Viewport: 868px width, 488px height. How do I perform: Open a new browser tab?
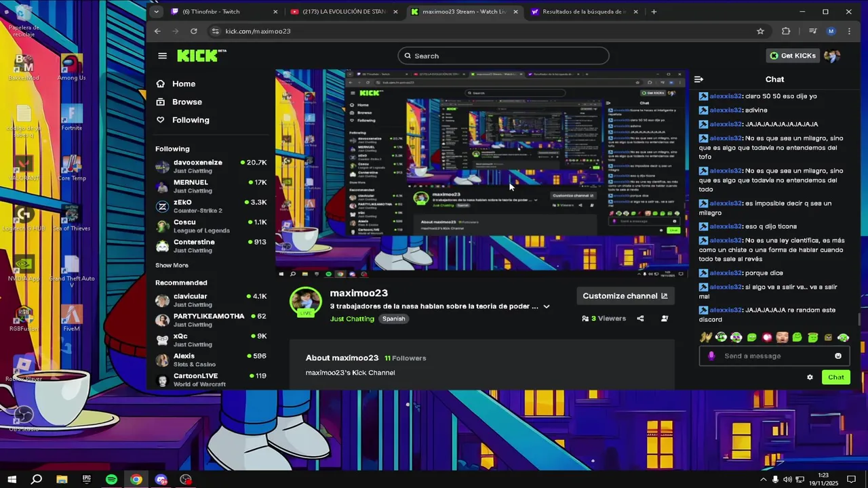click(654, 12)
